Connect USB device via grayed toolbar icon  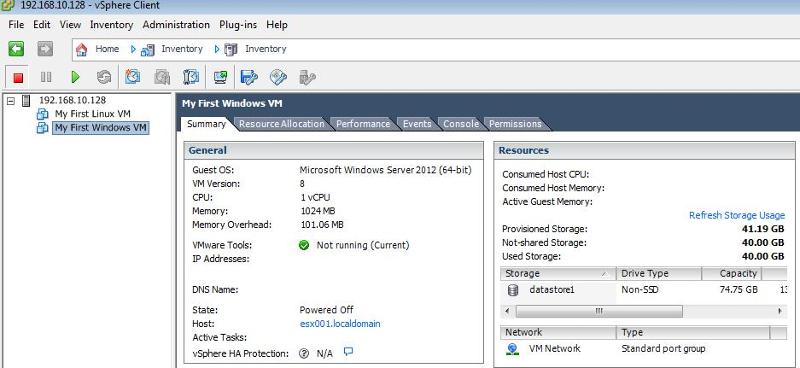(x=307, y=77)
